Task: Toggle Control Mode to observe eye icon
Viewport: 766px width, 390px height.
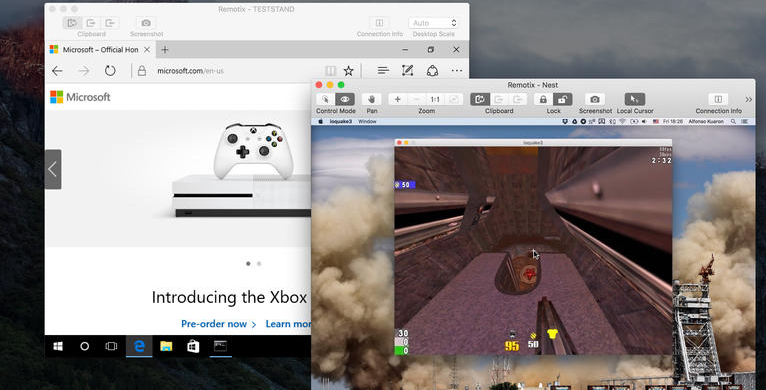Action: (345, 100)
